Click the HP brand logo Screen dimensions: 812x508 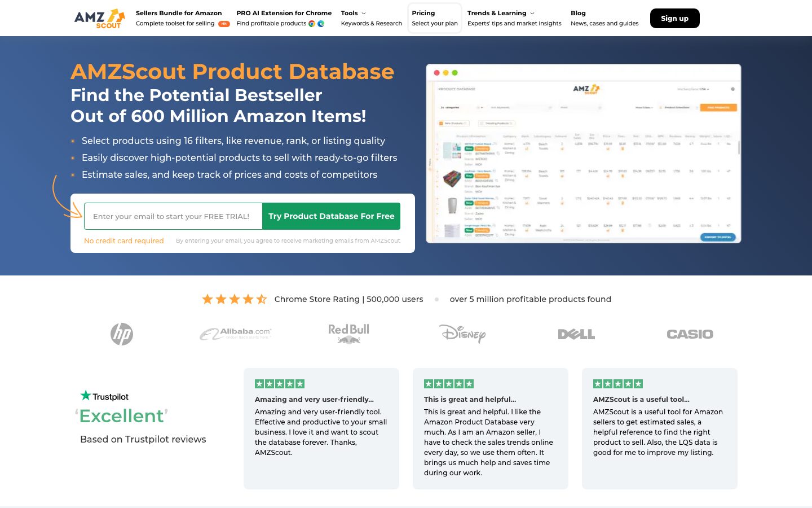tap(122, 334)
